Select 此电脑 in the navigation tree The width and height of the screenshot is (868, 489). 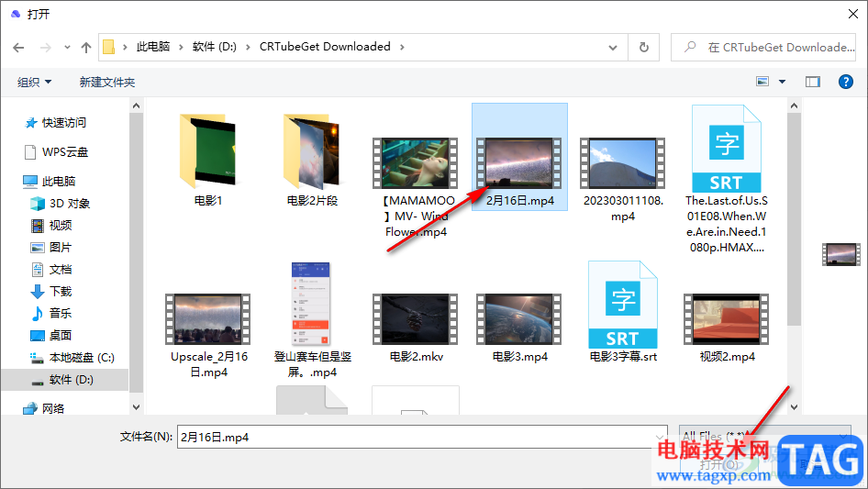pos(49,181)
